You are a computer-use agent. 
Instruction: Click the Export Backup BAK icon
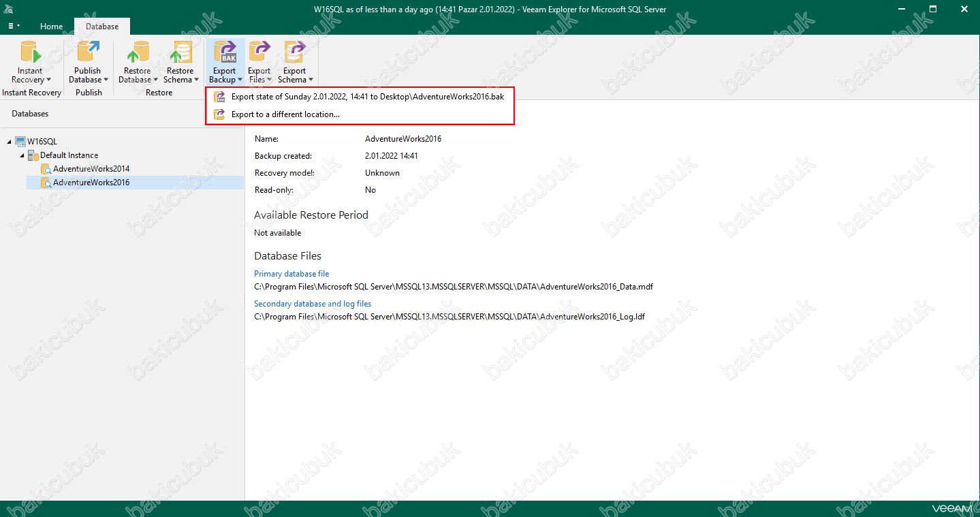coord(225,52)
